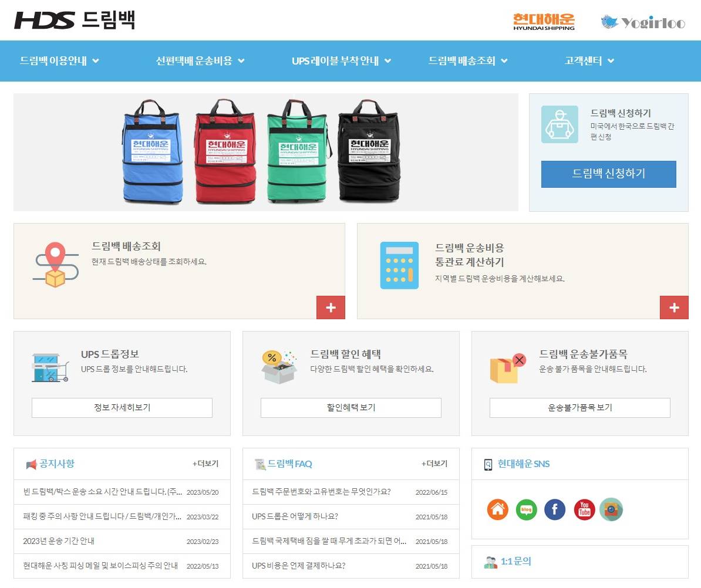This screenshot has height=588, width=701.
Task: Click the 드림백 운송불가품목 heading
Action: (583, 354)
